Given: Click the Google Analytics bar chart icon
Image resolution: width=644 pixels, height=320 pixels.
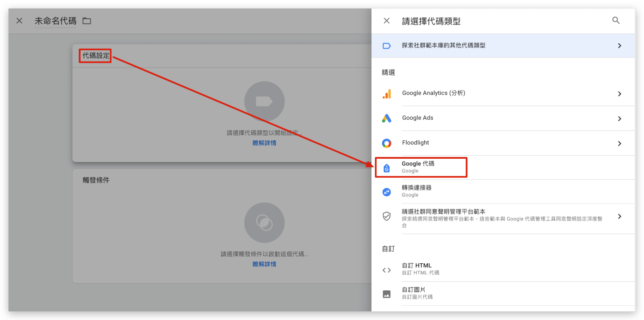Looking at the screenshot, I should coord(387,94).
